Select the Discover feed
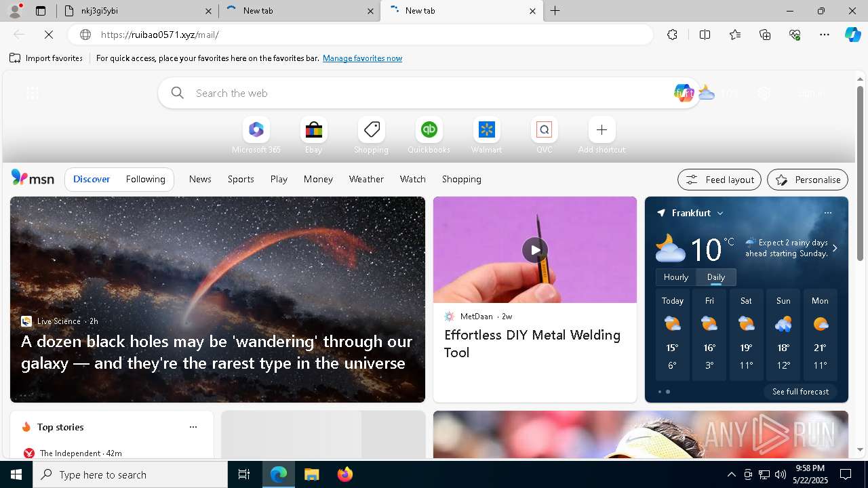Image resolution: width=868 pixels, height=488 pixels. click(x=92, y=179)
